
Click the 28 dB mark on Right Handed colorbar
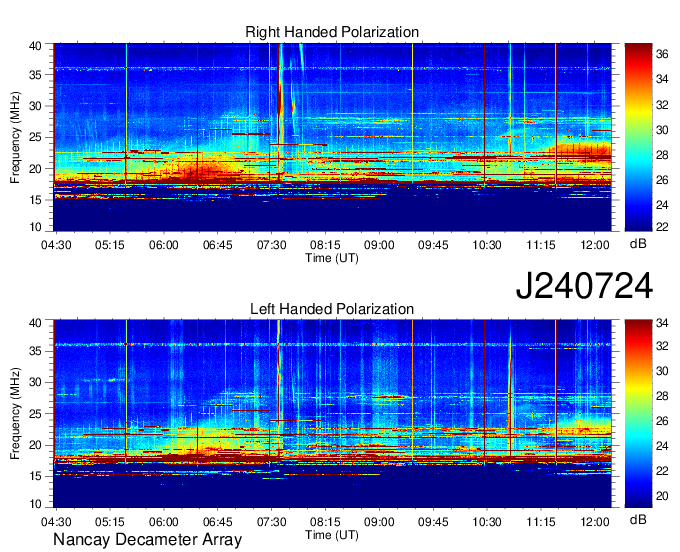coord(662,155)
